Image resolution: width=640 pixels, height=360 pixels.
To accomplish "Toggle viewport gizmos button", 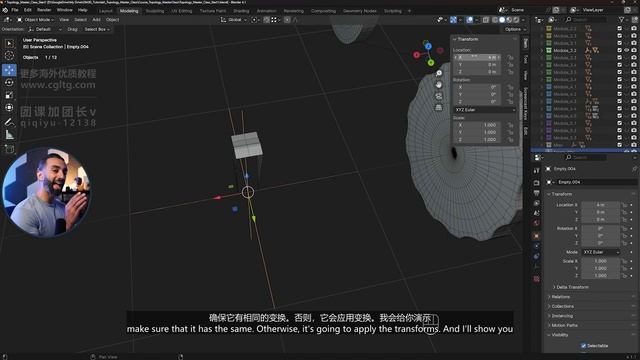I will click(453, 20).
